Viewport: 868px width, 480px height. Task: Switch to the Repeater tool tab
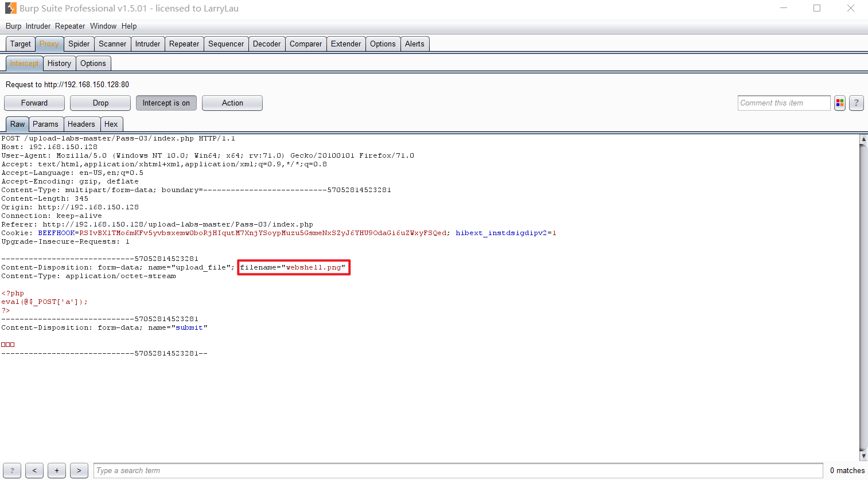pyautogui.click(x=184, y=44)
